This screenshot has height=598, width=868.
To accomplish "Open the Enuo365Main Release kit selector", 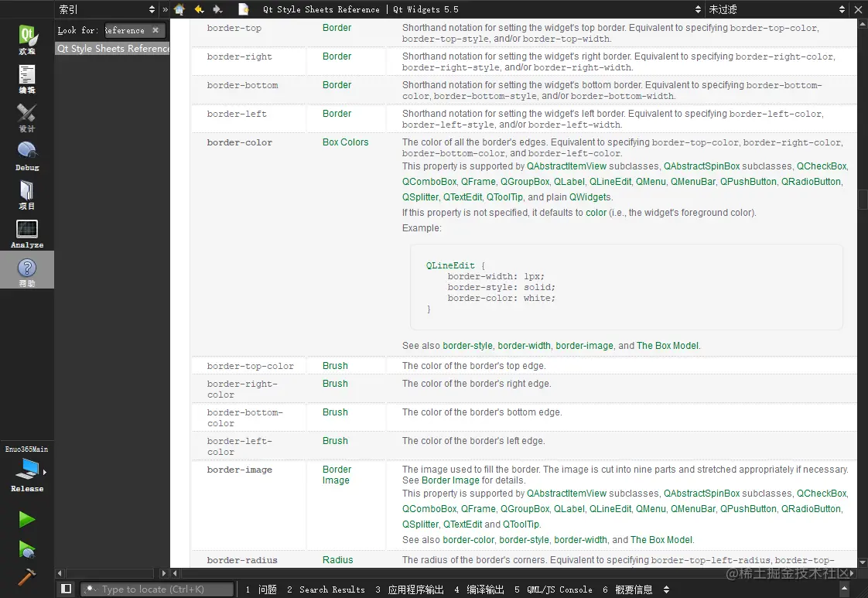I will point(27,469).
